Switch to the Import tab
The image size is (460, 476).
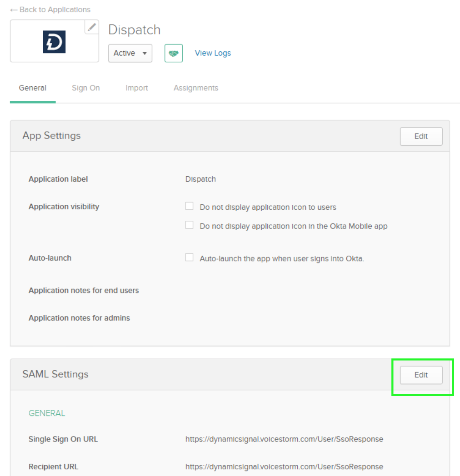[137, 88]
